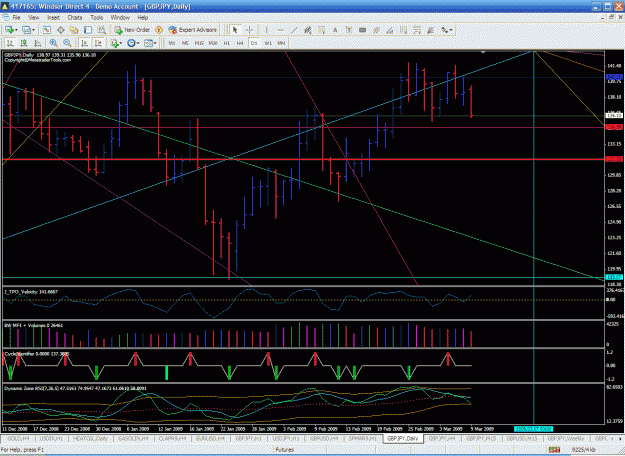This screenshot has height=456, width=625.
Task: Select the horizontal line tool
Action: coord(280,30)
